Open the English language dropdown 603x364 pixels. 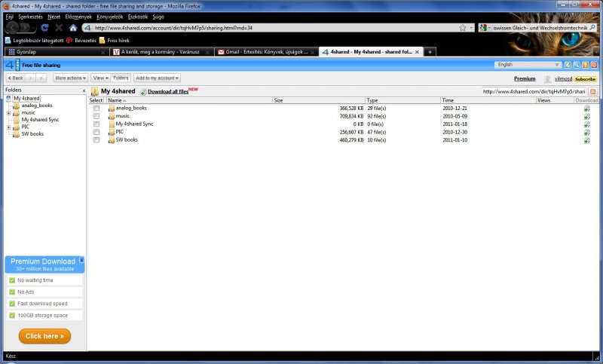[x=528, y=65]
